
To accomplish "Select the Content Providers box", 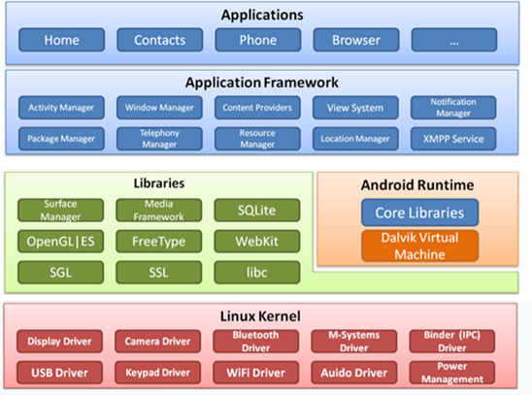I will [x=257, y=108].
